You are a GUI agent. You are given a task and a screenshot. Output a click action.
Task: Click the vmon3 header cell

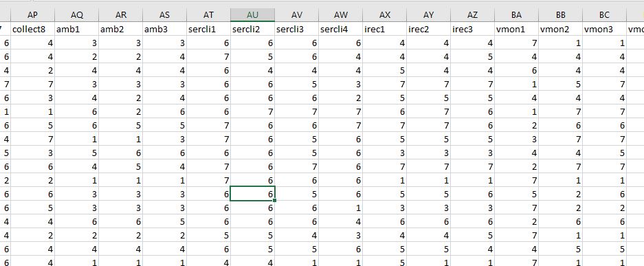tap(604, 29)
